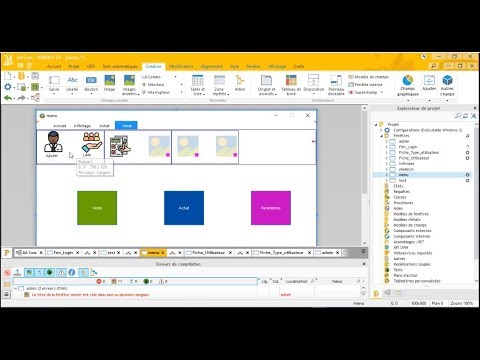Open the Tests automatiques ribbon tab

120,66
